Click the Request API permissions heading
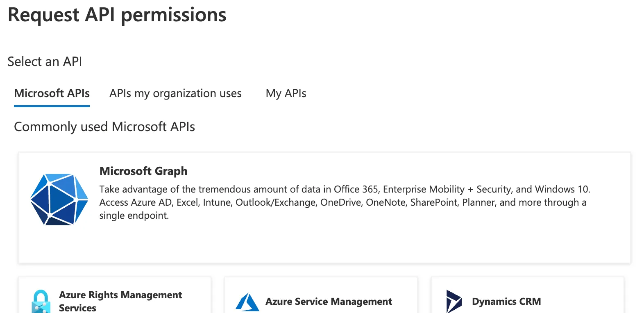644x313 pixels. [x=117, y=15]
